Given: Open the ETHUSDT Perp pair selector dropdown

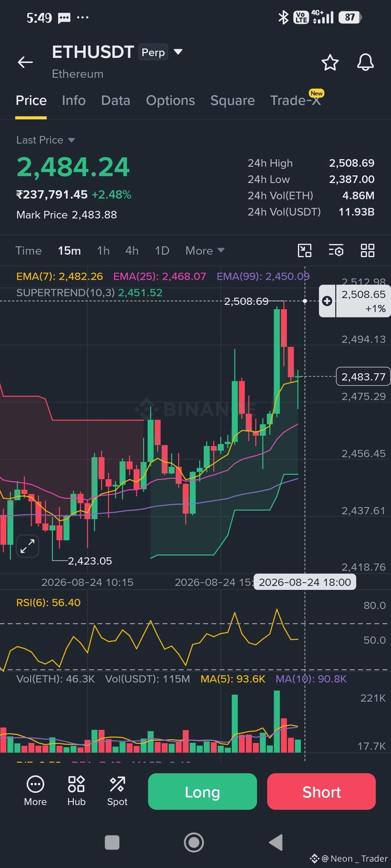Looking at the screenshot, I should point(178,52).
